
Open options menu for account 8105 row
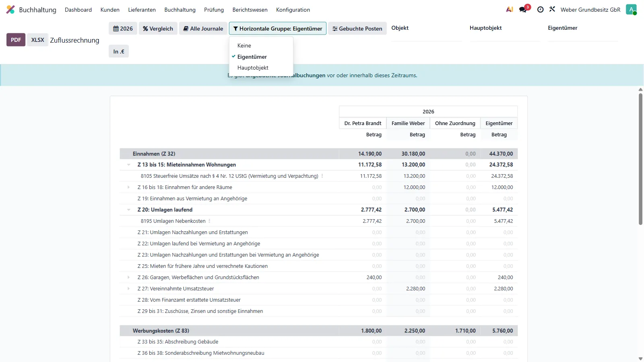pyautogui.click(x=322, y=176)
